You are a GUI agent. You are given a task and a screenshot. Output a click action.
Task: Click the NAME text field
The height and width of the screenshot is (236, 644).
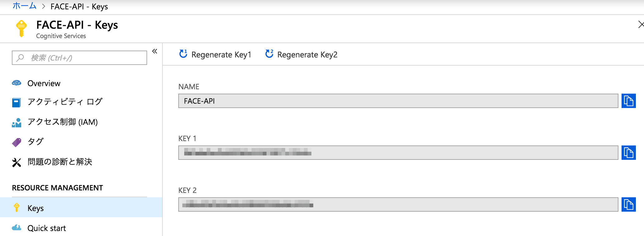click(398, 101)
